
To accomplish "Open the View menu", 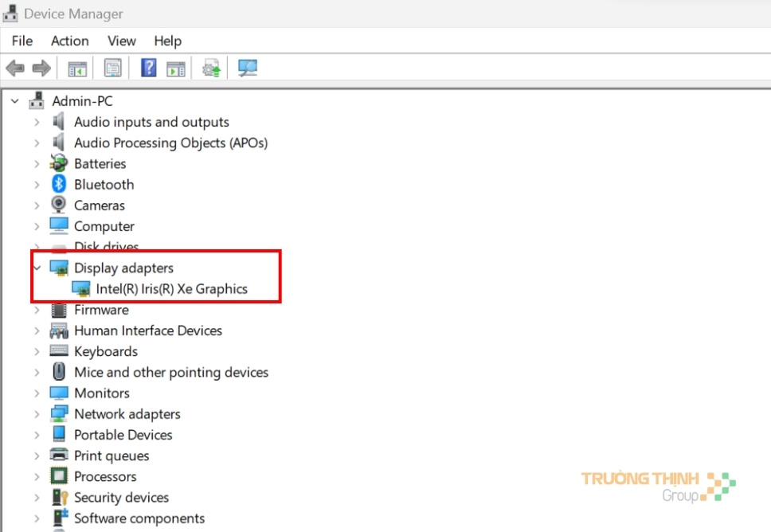I will pos(122,41).
